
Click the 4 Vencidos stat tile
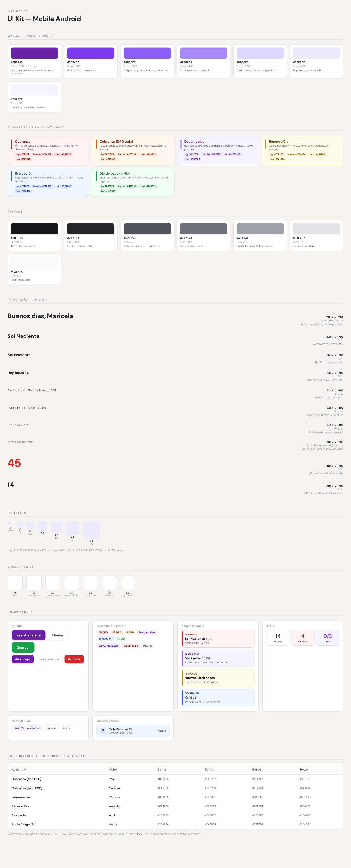tap(303, 638)
